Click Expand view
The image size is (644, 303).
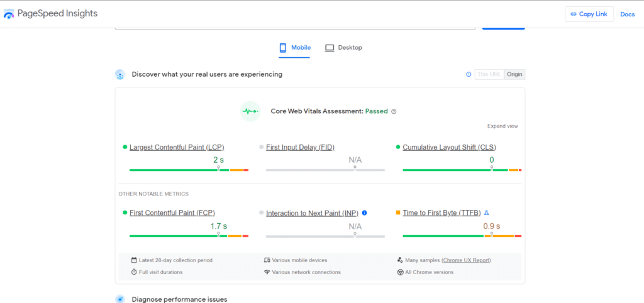tap(502, 126)
